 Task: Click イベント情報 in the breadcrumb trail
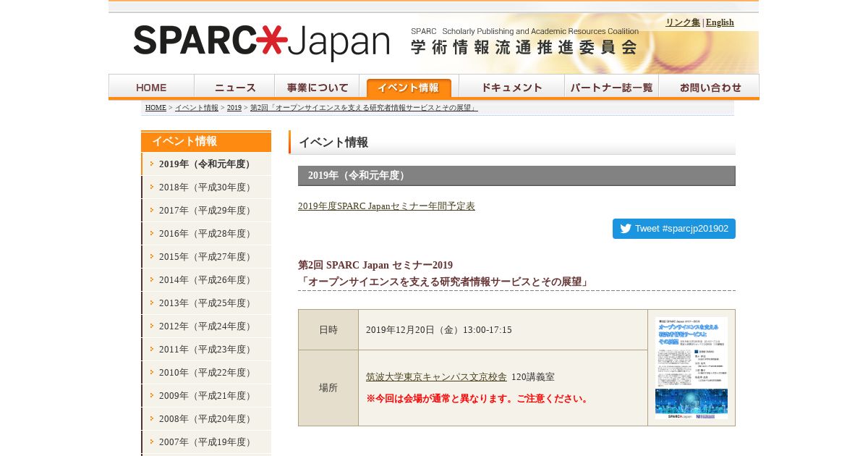pyautogui.click(x=196, y=108)
